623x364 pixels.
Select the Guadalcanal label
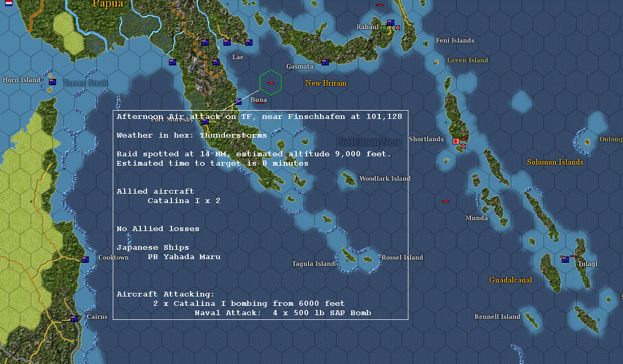click(x=511, y=280)
